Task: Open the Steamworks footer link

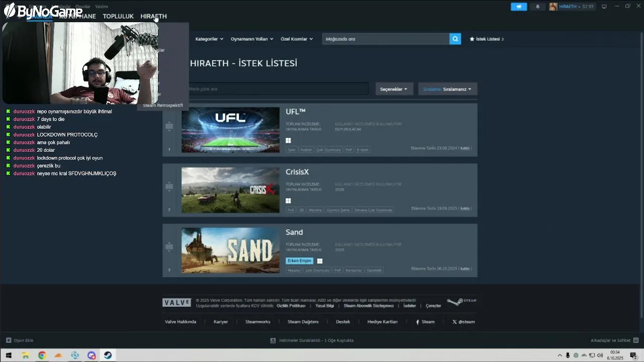Action: (258, 322)
